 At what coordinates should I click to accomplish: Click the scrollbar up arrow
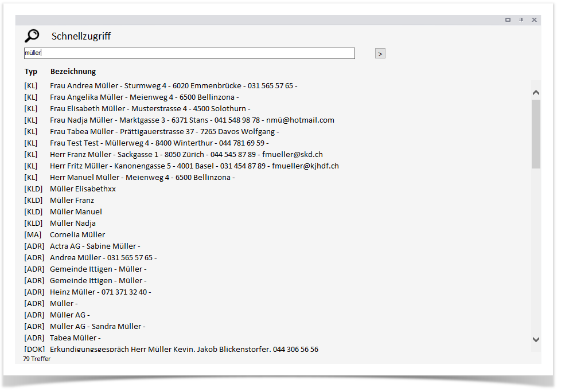point(536,92)
